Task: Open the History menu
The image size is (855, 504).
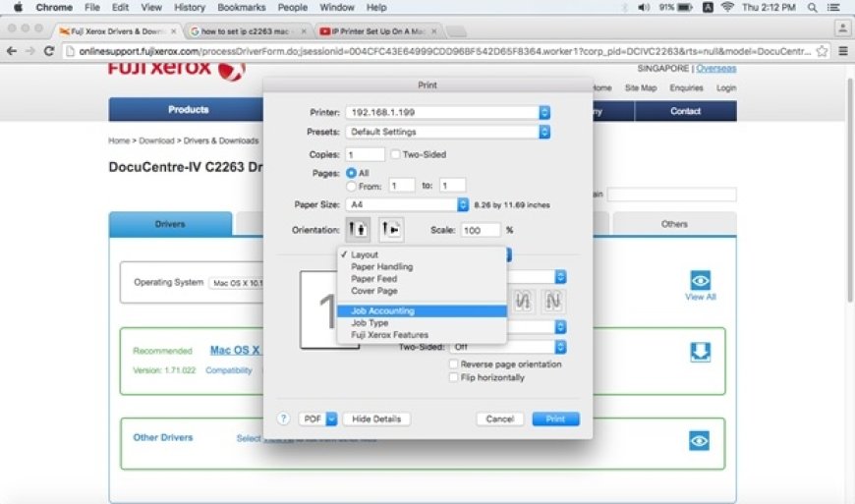Action: (190, 7)
